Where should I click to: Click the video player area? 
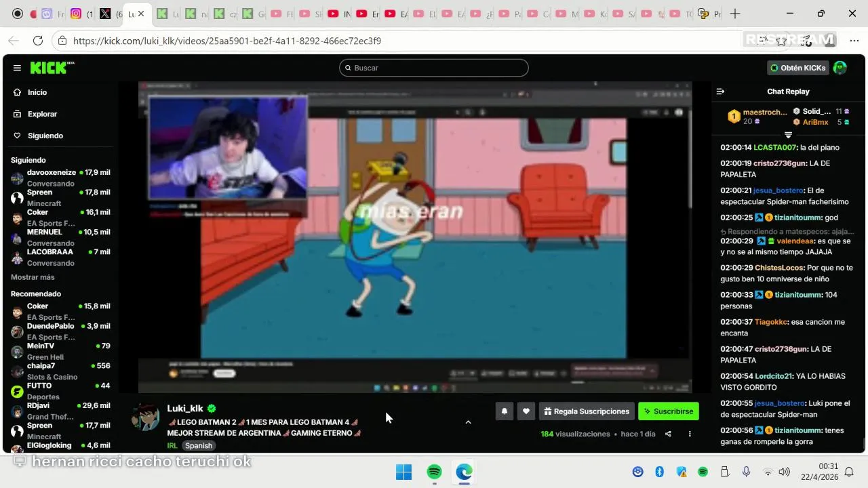point(415,237)
